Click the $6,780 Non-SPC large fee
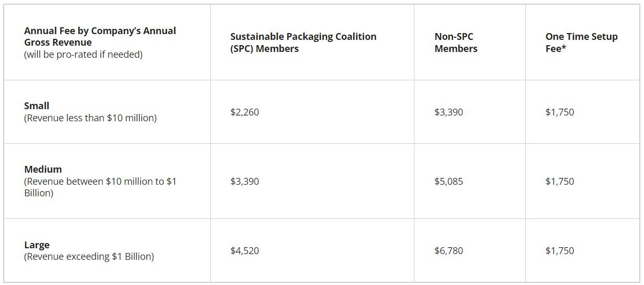This screenshot has height=285, width=644. (449, 250)
